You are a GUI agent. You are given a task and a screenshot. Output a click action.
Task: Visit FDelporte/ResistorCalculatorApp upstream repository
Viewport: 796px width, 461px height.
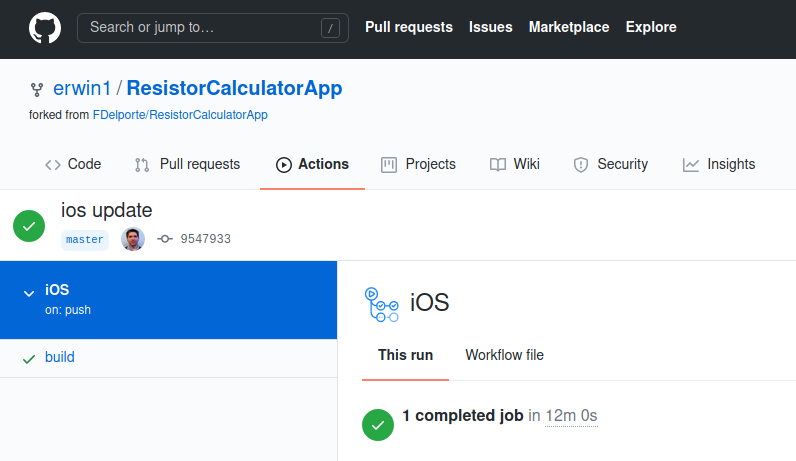tap(180, 115)
